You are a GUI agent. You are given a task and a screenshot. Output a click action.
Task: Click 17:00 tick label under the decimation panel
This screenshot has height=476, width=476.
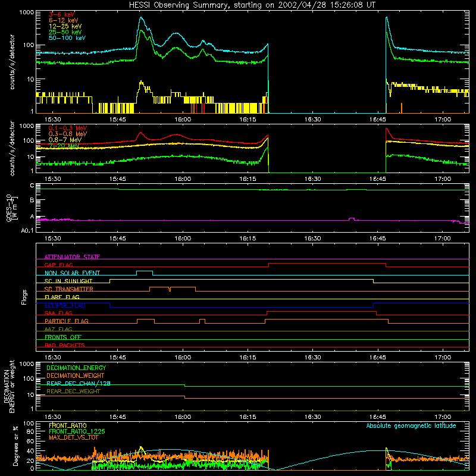(443, 417)
